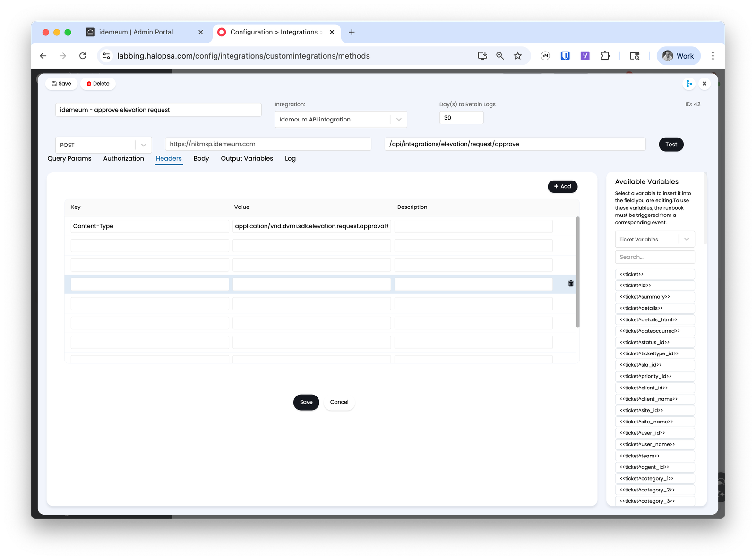This screenshot has width=756, height=560.
Task: Close the Configuration > Integrations tab
Action: 332,32
